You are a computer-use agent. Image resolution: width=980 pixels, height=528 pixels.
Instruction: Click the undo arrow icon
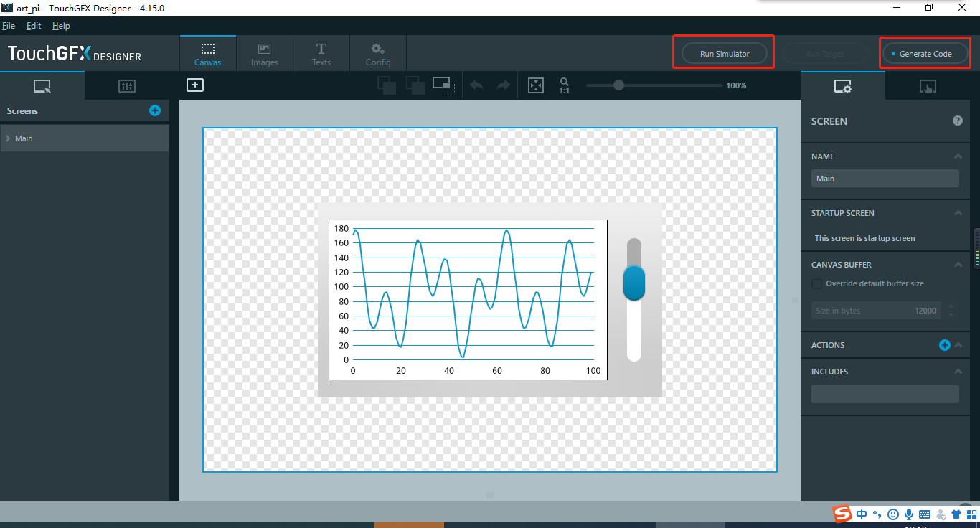coord(476,85)
